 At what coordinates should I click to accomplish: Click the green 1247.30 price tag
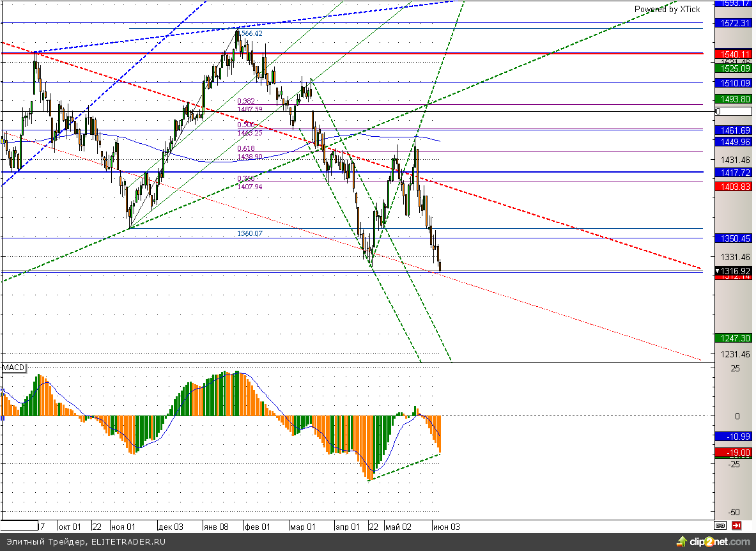click(735, 338)
